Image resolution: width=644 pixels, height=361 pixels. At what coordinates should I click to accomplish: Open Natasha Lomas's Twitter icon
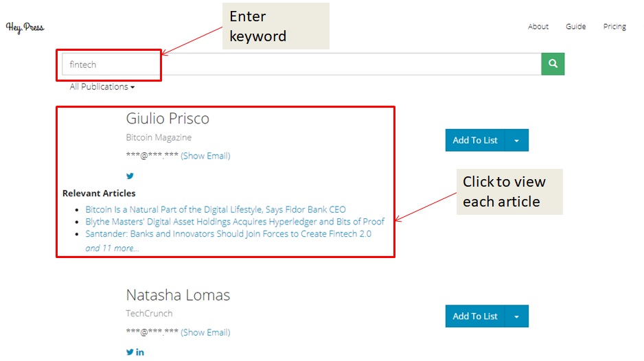click(130, 352)
